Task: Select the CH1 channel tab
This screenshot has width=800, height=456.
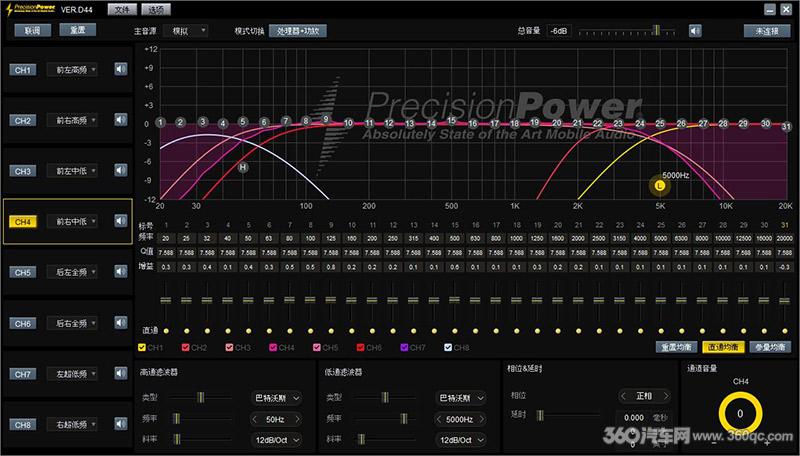Action: [22, 70]
